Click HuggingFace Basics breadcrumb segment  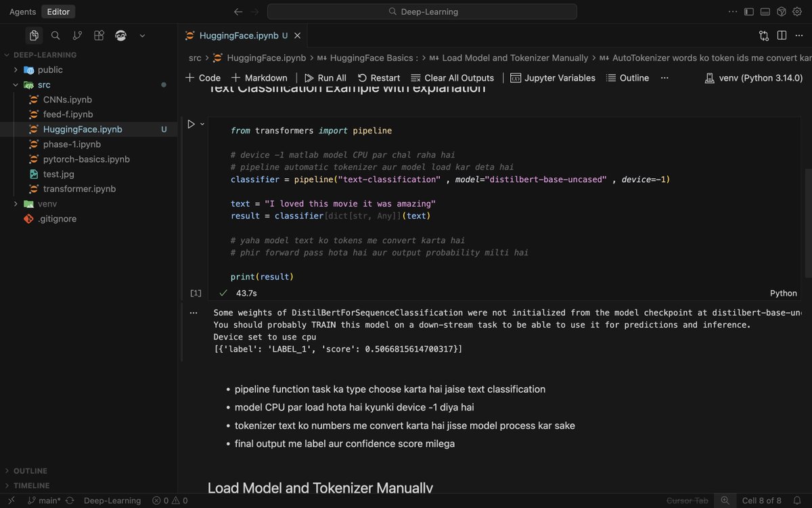(367, 58)
